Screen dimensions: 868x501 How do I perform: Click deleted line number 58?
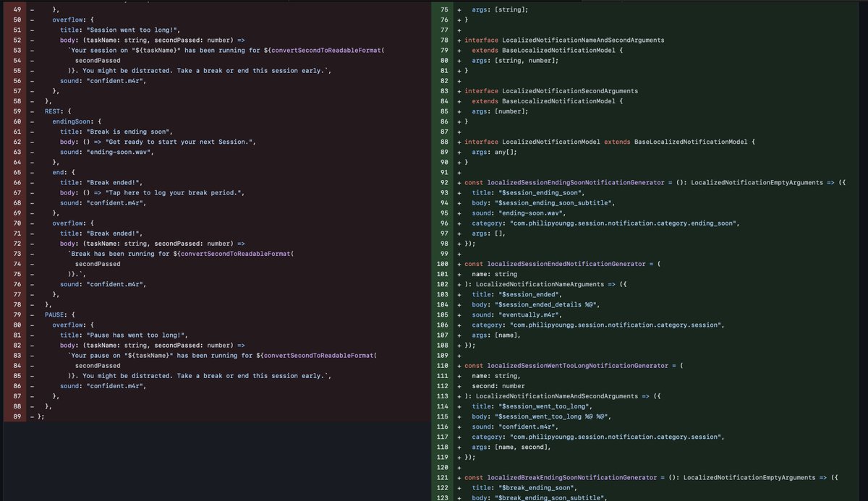click(17, 101)
